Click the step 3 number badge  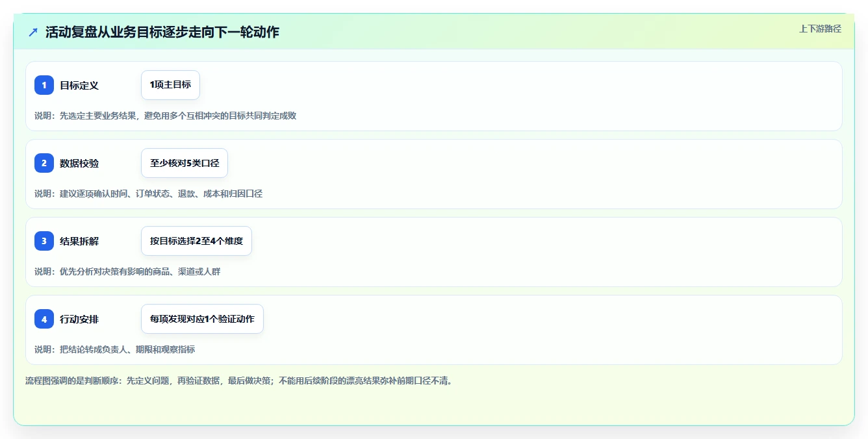pos(44,241)
